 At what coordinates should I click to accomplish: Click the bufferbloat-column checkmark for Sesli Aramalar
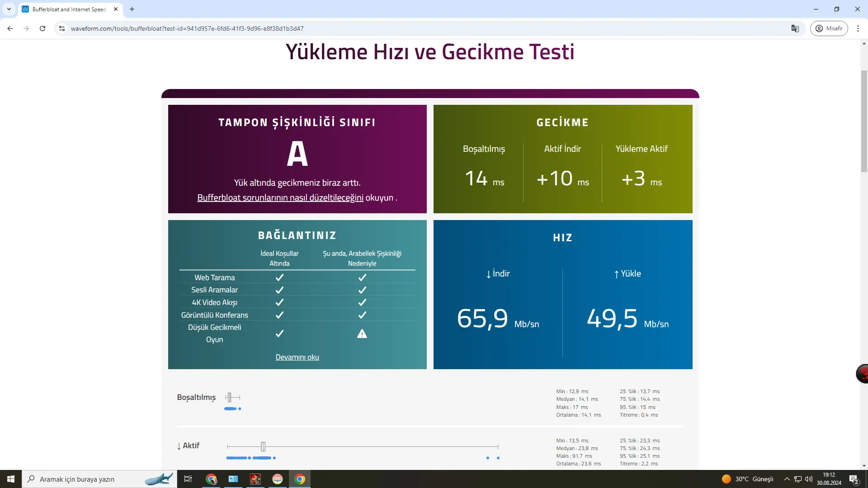coord(362,290)
